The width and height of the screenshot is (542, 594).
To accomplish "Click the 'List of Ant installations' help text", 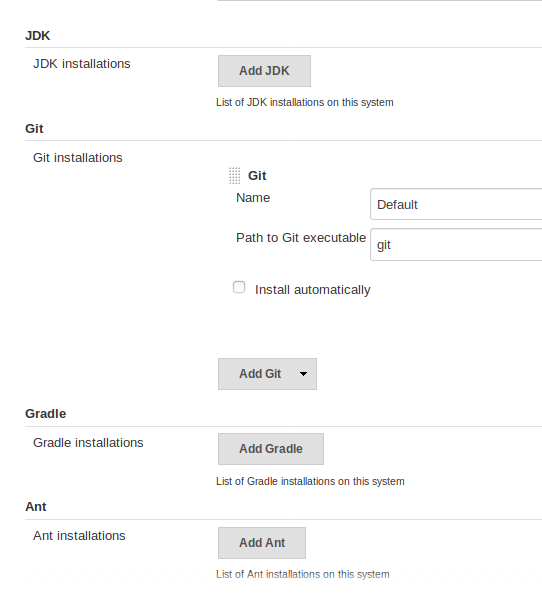I will tap(303, 574).
